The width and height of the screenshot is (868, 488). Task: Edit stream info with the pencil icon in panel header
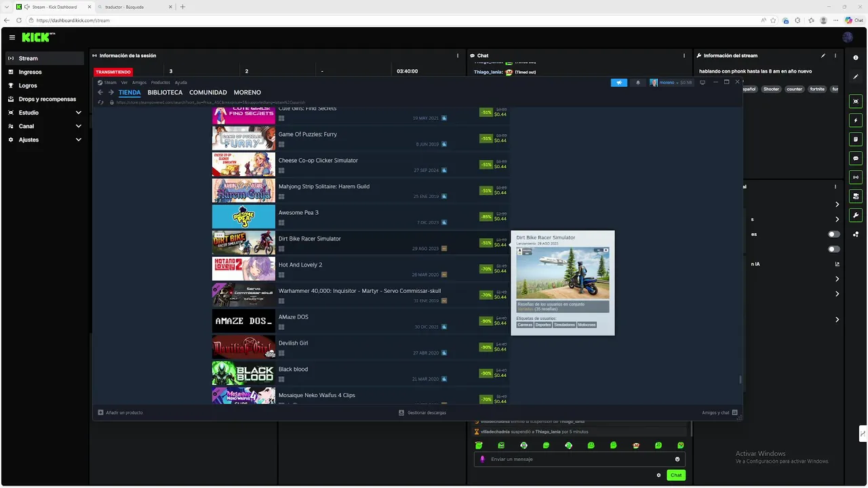click(823, 56)
